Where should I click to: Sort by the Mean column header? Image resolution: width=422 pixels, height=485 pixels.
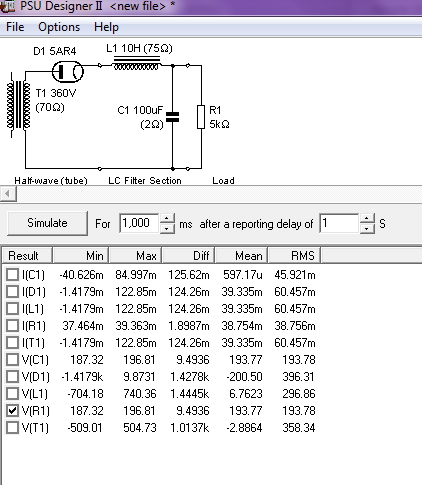[241, 256]
